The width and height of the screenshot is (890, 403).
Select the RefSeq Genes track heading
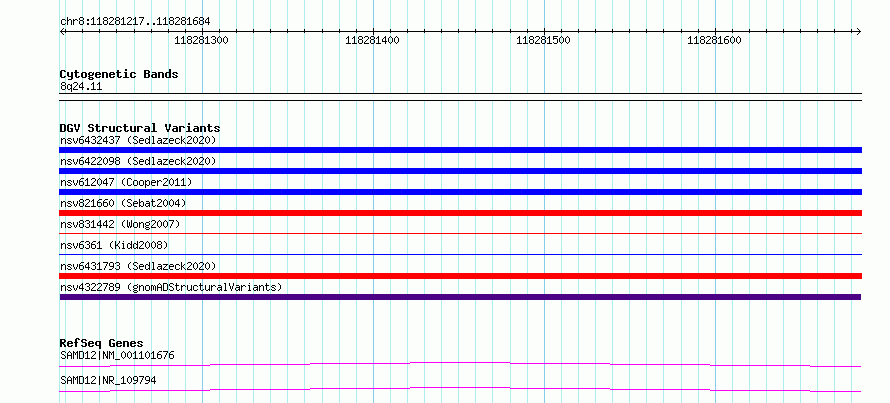click(102, 343)
